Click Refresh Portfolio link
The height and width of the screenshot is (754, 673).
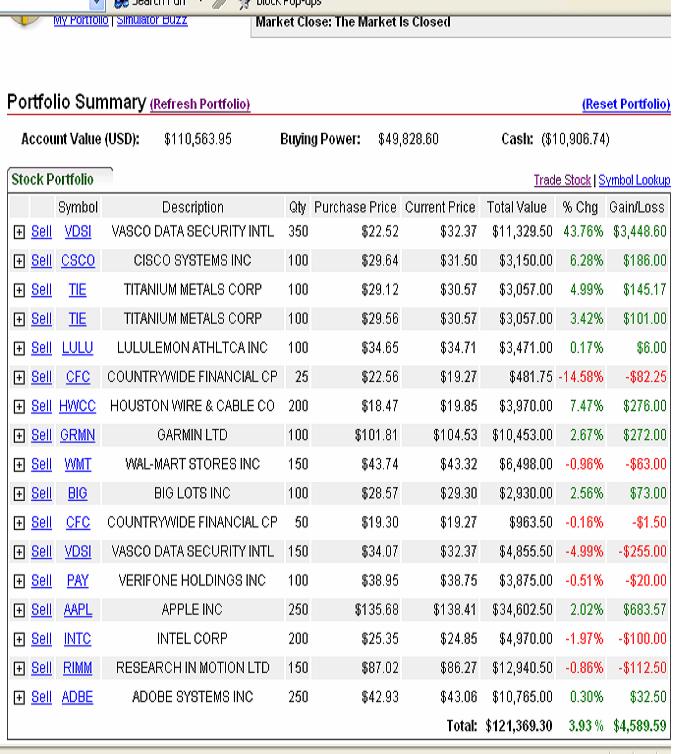(200, 104)
